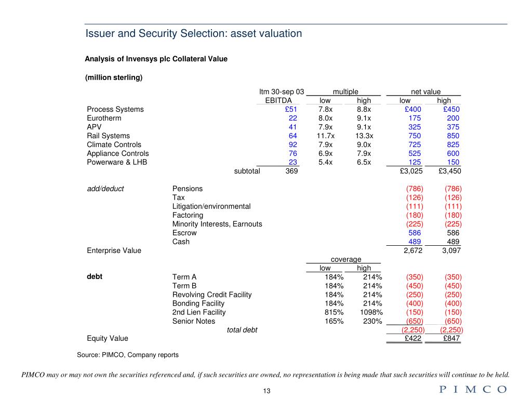
Task: Click the Senior Notes debt label
Action: click(x=194, y=321)
